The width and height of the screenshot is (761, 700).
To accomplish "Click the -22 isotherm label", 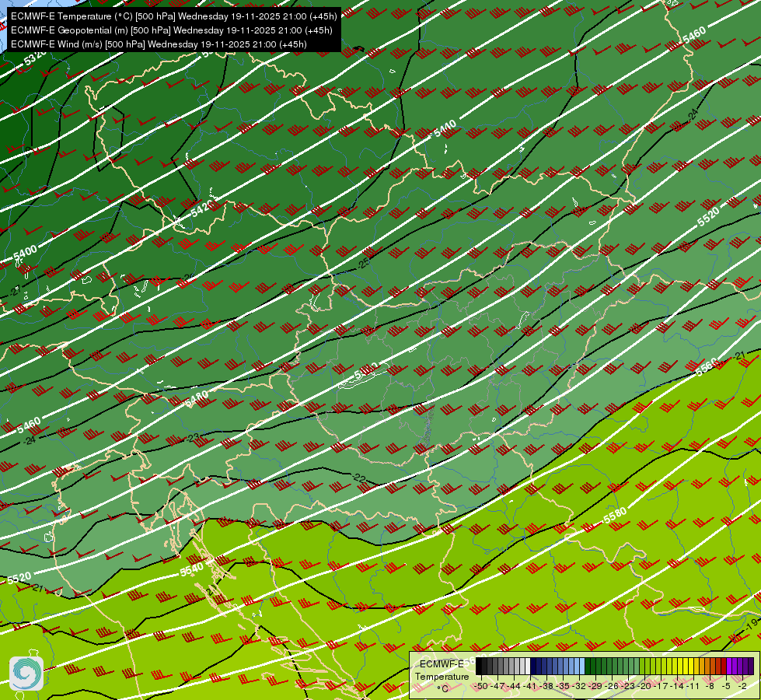I will (x=359, y=478).
